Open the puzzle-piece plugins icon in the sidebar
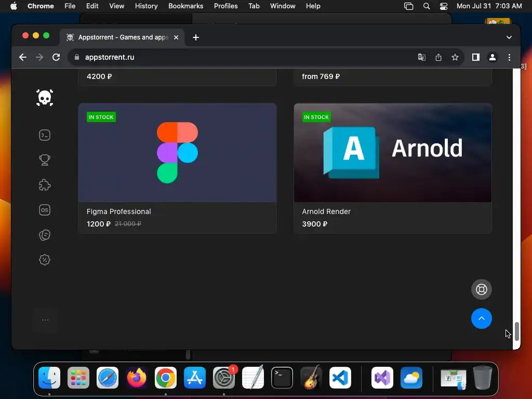This screenshot has width=532, height=399. (45, 185)
